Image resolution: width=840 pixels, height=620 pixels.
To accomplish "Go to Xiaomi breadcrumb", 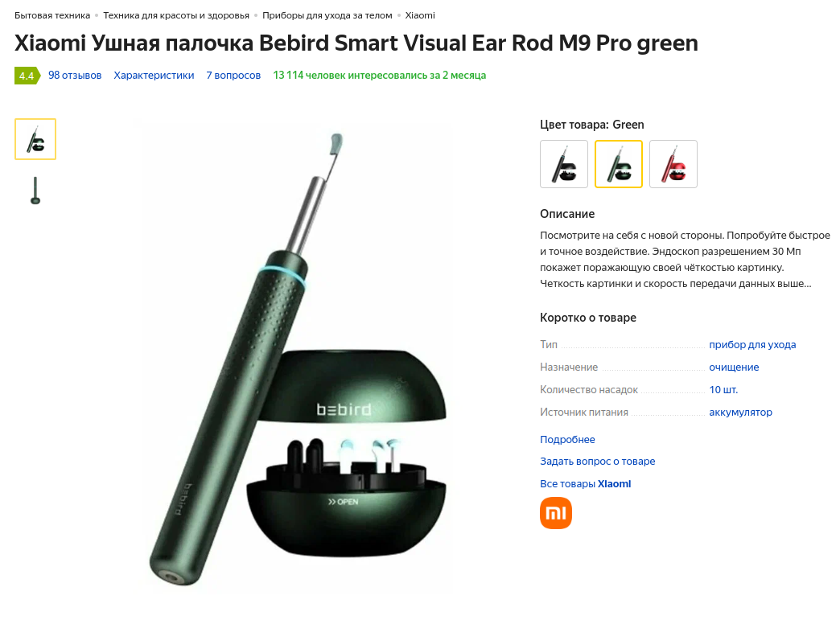I will (x=420, y=15).
